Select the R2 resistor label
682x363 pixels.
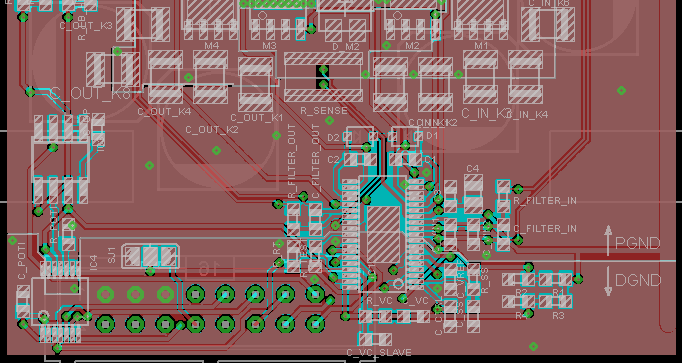coord(521,292)
